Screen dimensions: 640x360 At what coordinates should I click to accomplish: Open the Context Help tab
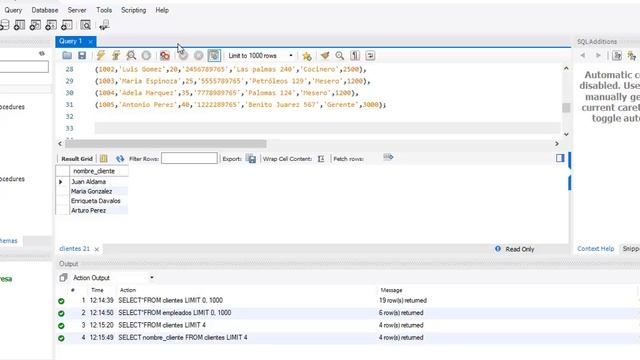pos(595,249)
